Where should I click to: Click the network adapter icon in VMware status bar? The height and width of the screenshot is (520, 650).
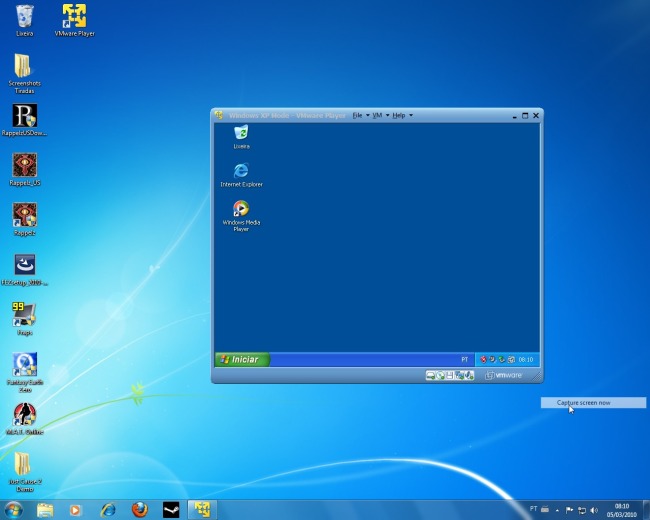point(459,376)
